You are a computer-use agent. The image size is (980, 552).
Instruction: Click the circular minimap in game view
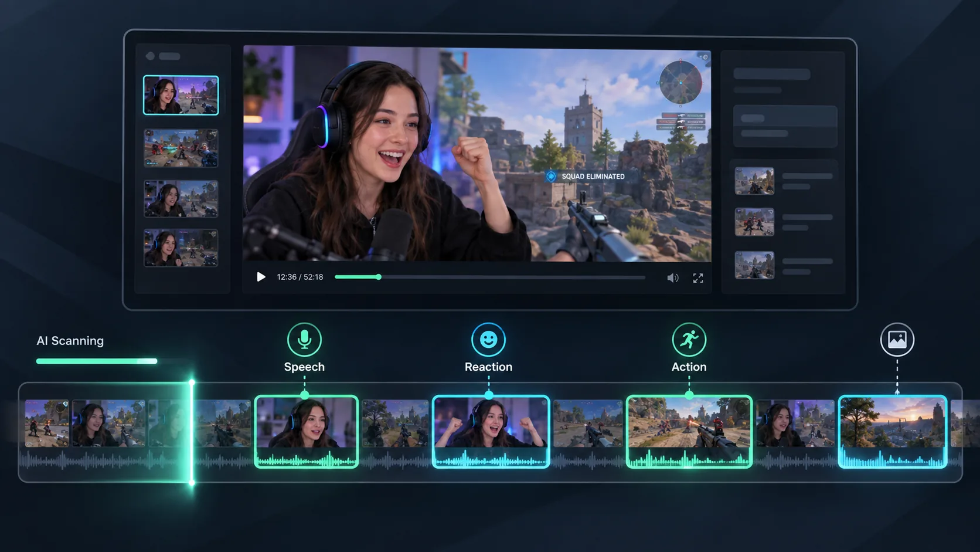(x=680, y=83)
